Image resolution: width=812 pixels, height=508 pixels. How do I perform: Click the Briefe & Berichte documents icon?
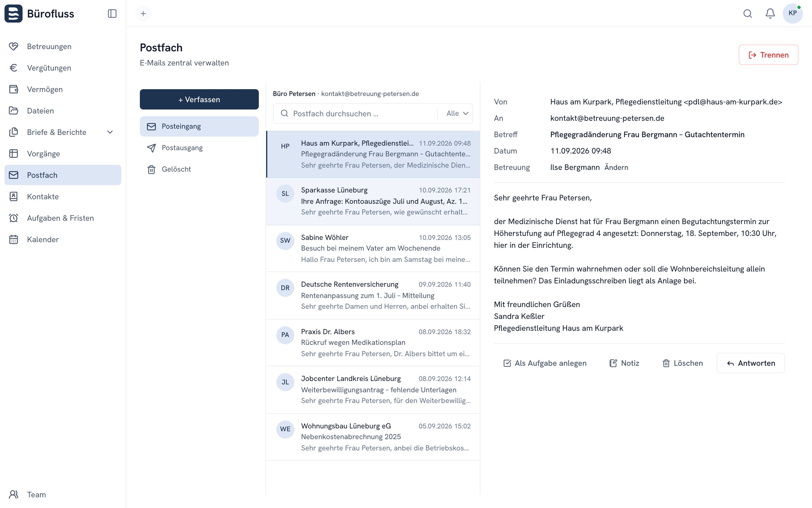coord(14,132)
